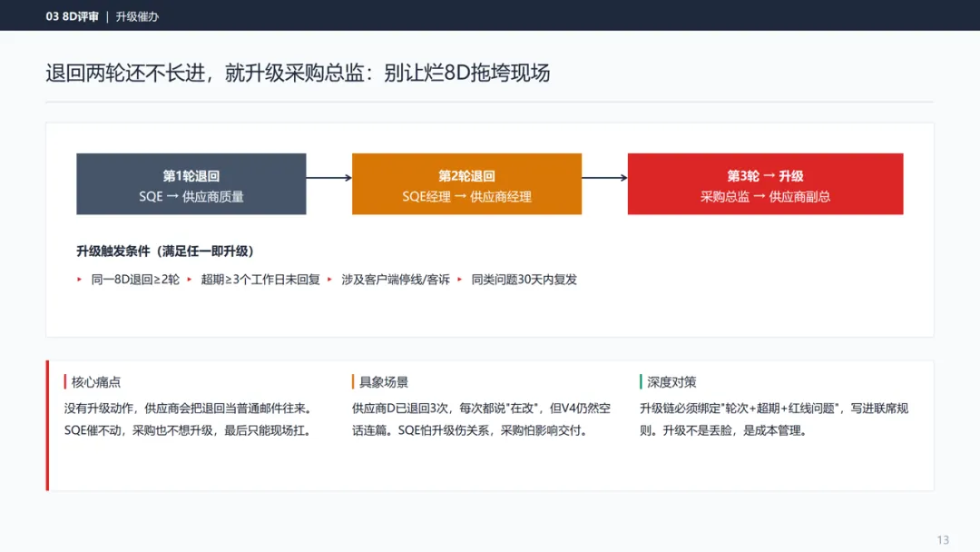Viewport: 980px width, 552px height.
Task: Click the heading "升级触发条件（满足任一即升级）"
Action: [x=165, y=251]
